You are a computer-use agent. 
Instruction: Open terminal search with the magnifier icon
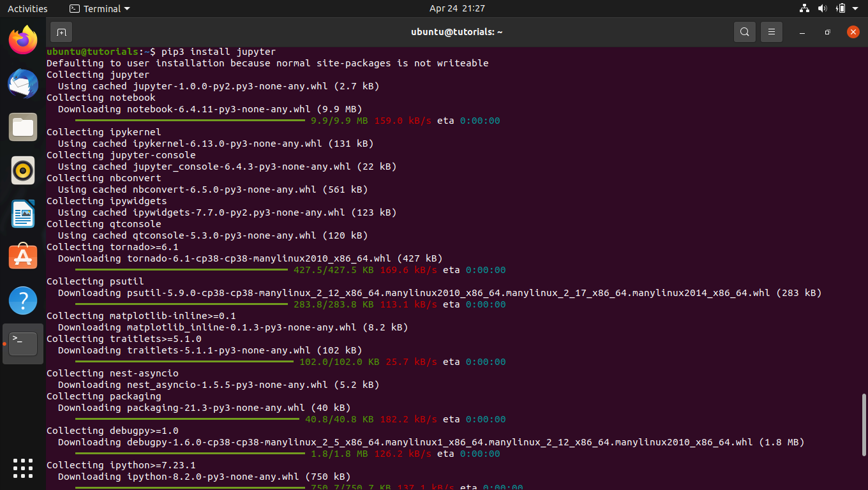pyautogui.click(x=744, y=31)
